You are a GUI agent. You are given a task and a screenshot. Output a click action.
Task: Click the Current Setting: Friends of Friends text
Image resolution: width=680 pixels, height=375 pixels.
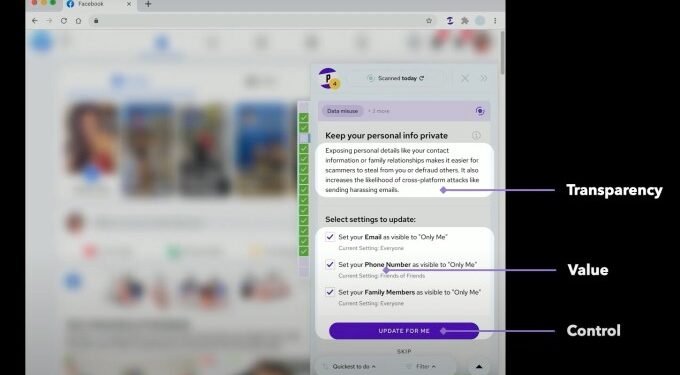point(382,276)
